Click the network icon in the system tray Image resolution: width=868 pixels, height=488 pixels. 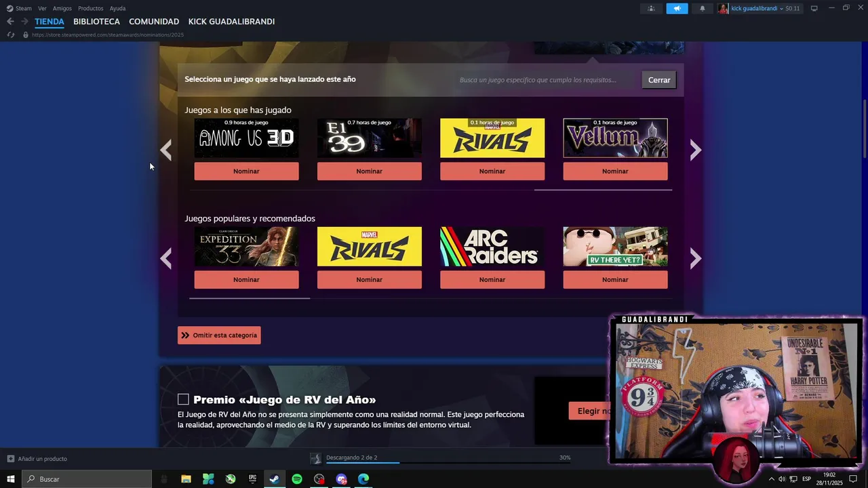tap(793, 479)
